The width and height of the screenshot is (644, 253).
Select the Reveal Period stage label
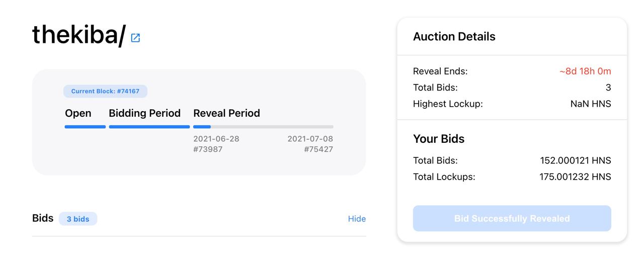[226, 113]
